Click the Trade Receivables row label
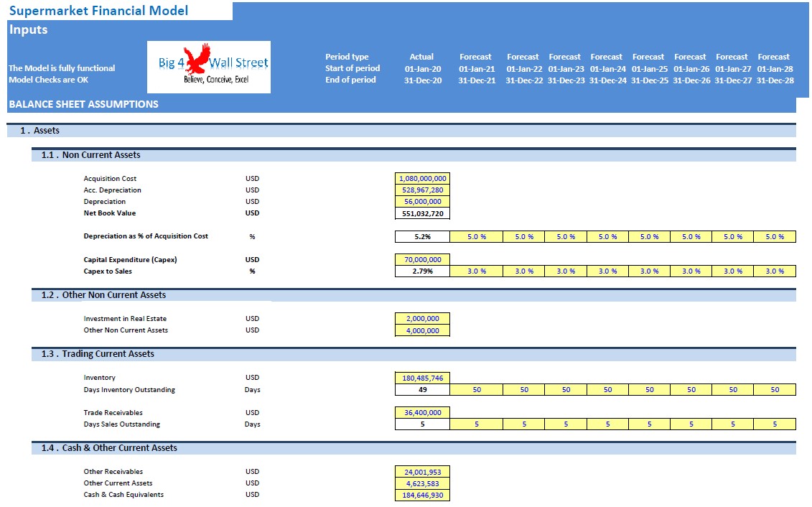812x507 pixels. (113, 413)
